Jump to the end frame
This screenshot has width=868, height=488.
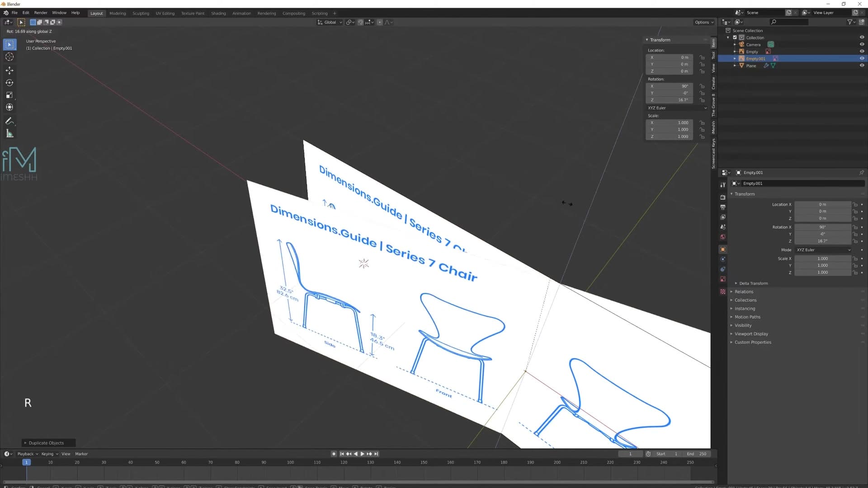[376, 454]
